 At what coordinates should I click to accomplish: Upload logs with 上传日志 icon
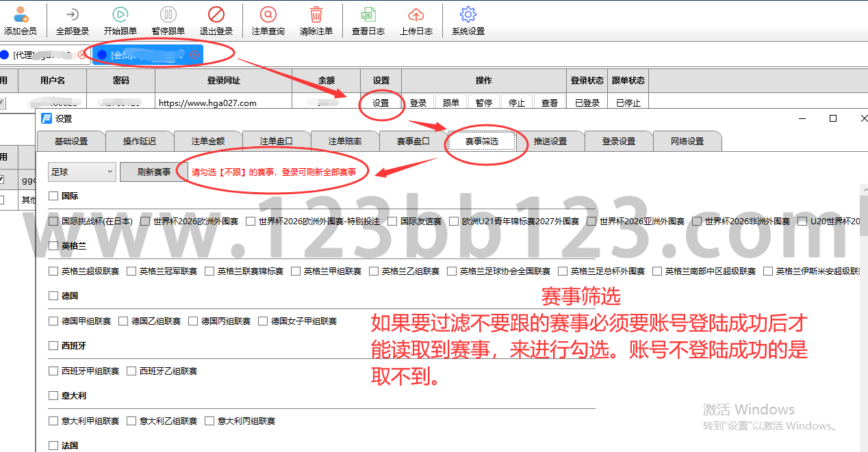pos(416,15)
